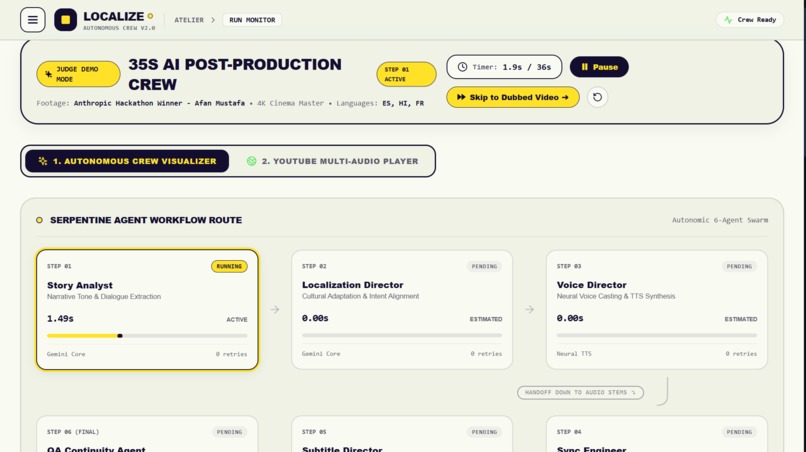
Task: Open the Atelier breadcrumb
Action: [189, 20]
